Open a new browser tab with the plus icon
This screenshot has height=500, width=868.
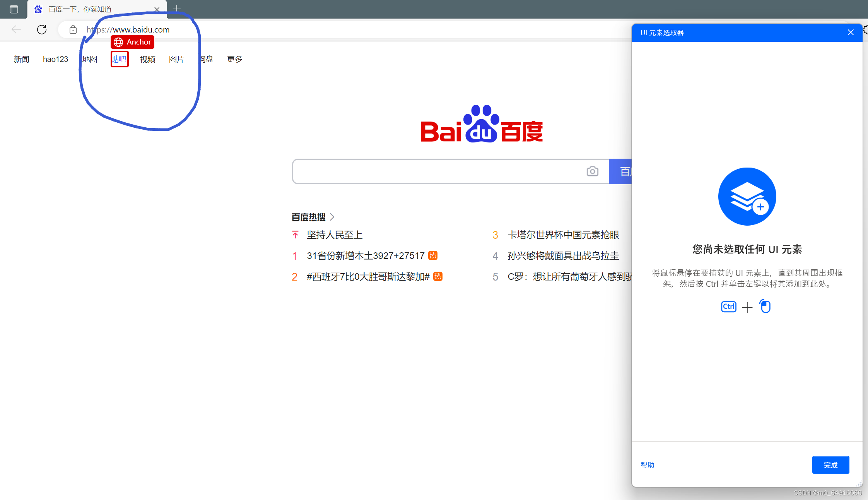tap(177, 9)
